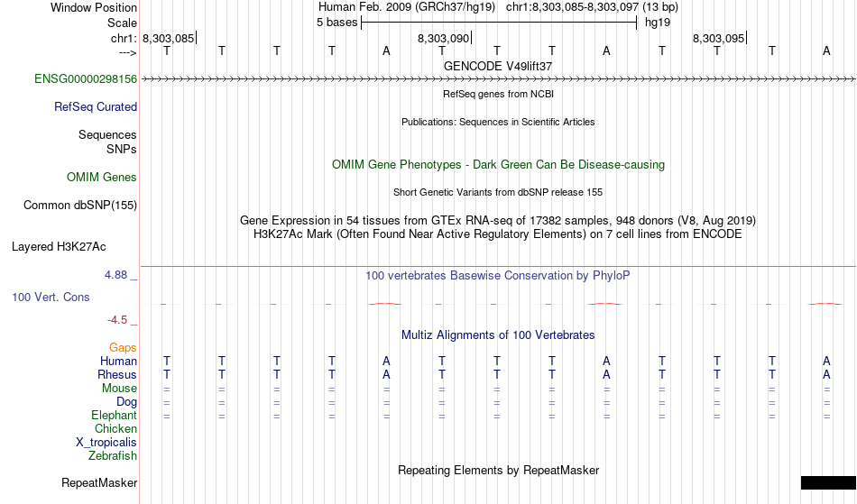Screen dimensions: 857x504
Task: Click the Layered H3K27Ac track label
Action: (x=59, y=247)
